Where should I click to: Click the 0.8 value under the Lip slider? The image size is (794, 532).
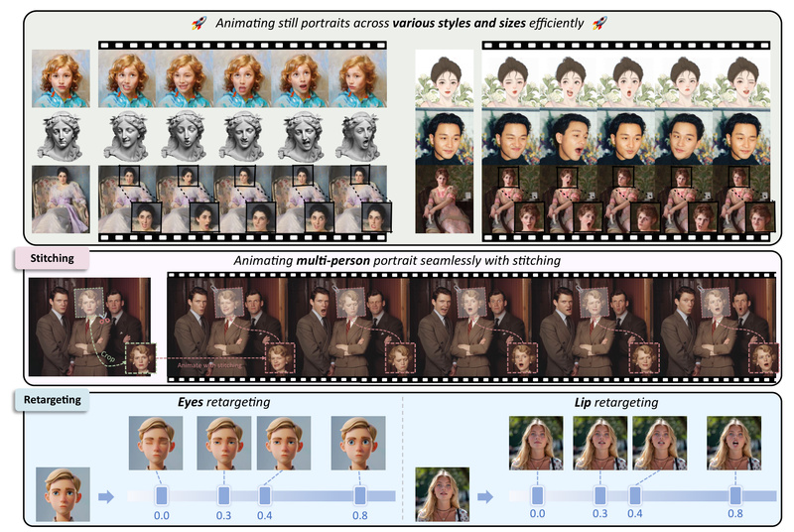[x=735, y=514]
